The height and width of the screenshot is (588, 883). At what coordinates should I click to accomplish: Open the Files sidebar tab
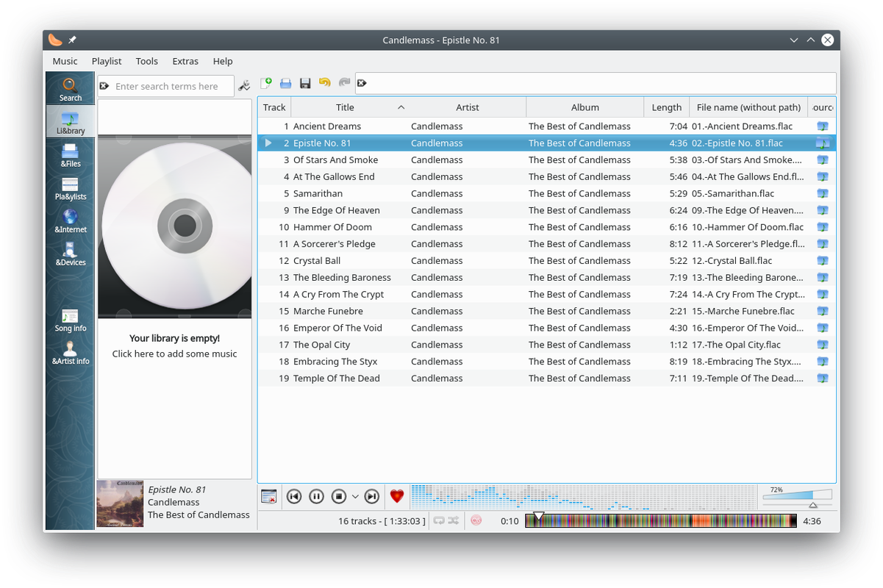71,155
